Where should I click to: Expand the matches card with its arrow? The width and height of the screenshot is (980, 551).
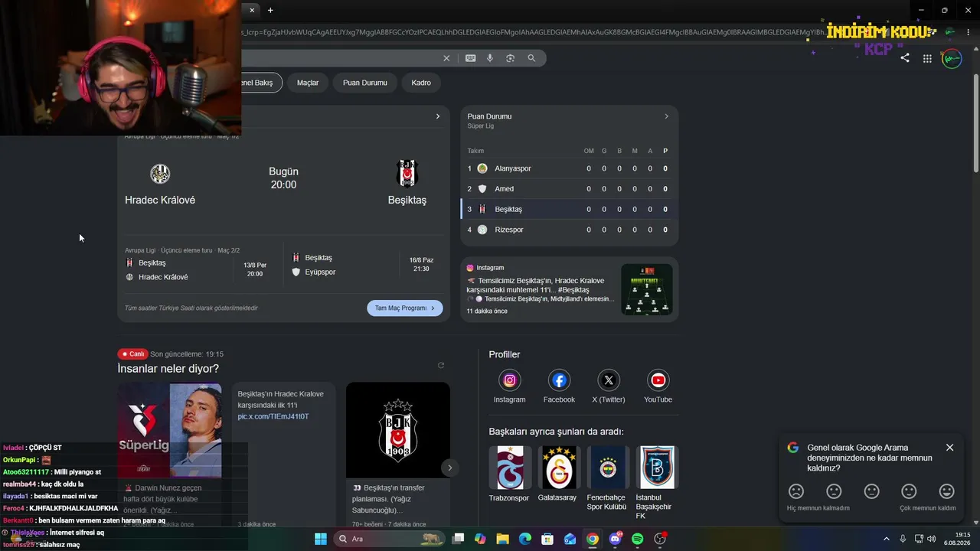(438, 116)
